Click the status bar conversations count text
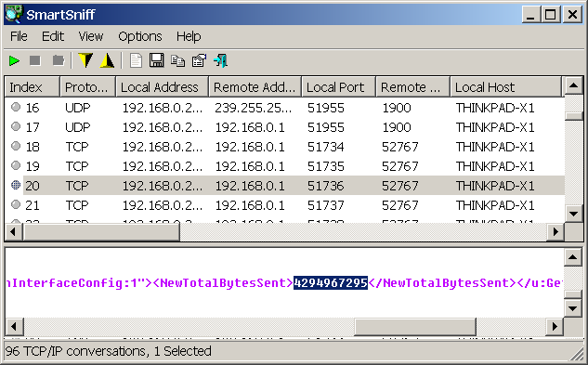The height and width of the screenshot is (365, 588). 109,351
